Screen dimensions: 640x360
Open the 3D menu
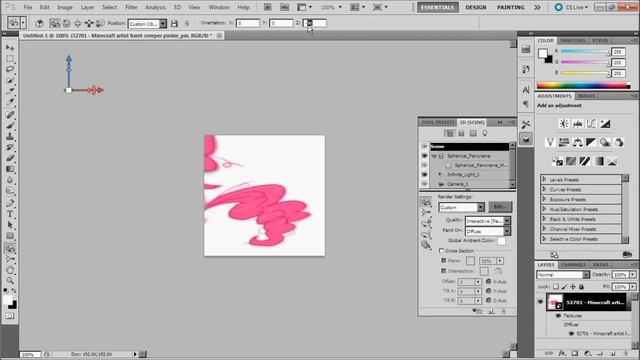tap(177, 7)
